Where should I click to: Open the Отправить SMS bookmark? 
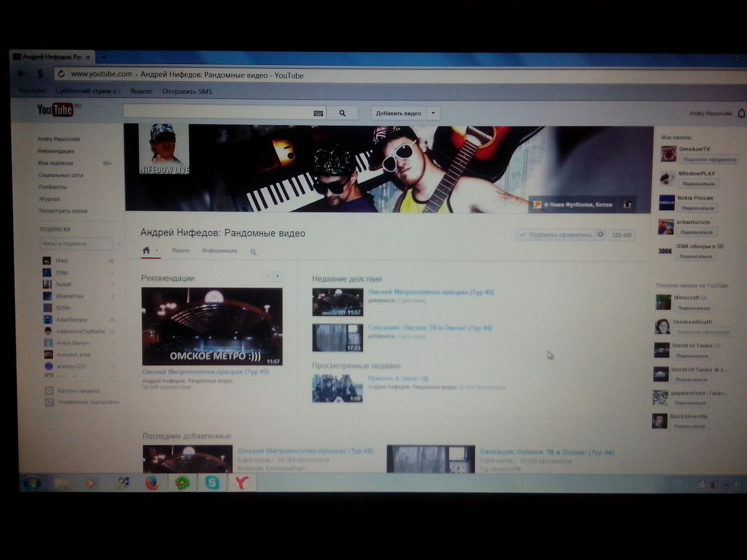187,91
